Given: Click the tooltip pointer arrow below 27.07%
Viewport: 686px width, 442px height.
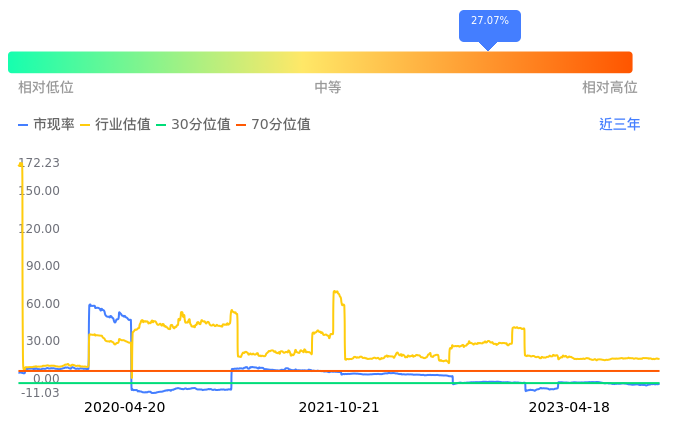Looking at the screenshot, I should coord(488,45).
